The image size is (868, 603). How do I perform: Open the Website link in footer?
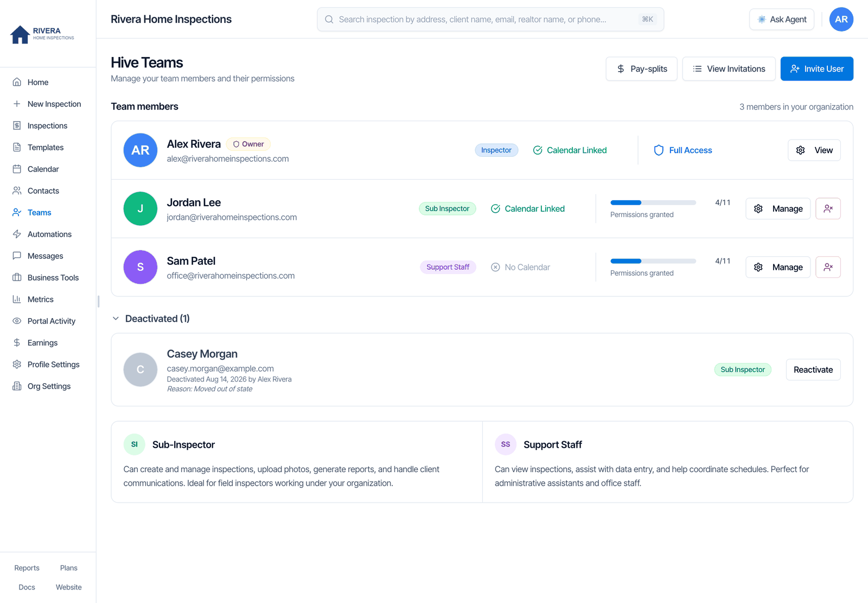[x=69, y=587]
